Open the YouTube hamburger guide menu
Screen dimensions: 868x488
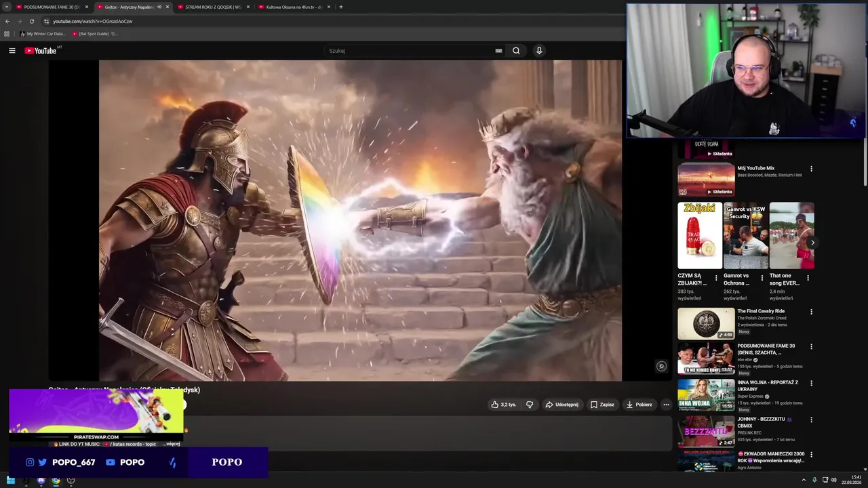pyautogui.click(x=12, y=51)
